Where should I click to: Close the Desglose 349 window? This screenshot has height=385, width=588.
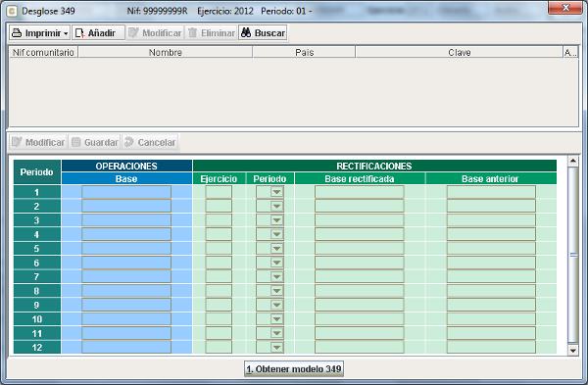coord(565,8)
